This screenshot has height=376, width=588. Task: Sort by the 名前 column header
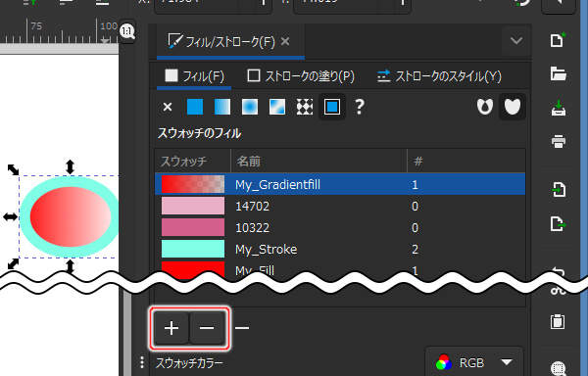coord(318,161)
